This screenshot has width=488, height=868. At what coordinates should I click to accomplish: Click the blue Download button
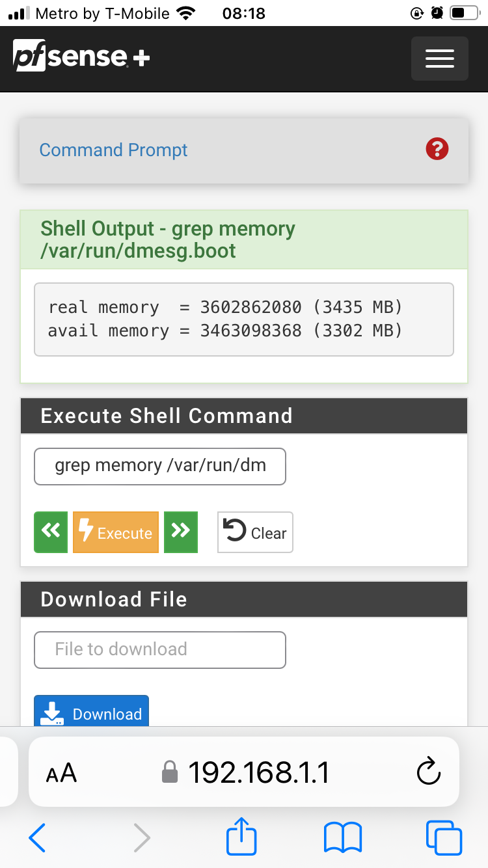pyautogui.click(x=91, y=712)
